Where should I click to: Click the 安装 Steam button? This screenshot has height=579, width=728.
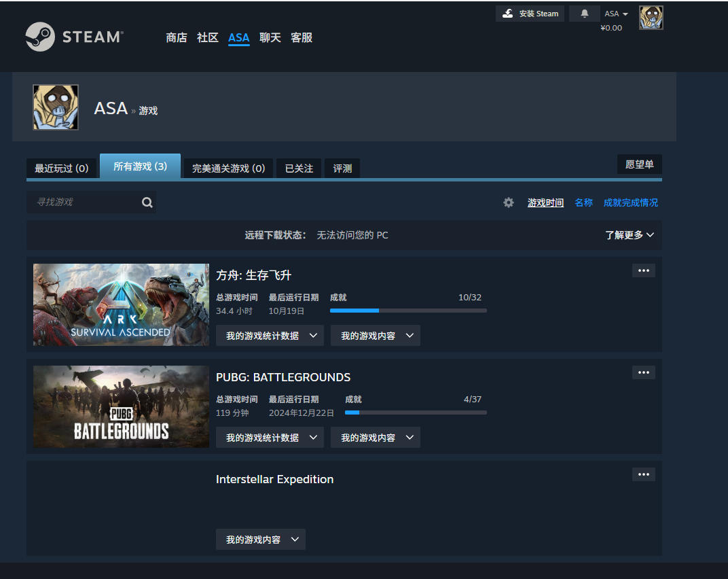point(530,14)
